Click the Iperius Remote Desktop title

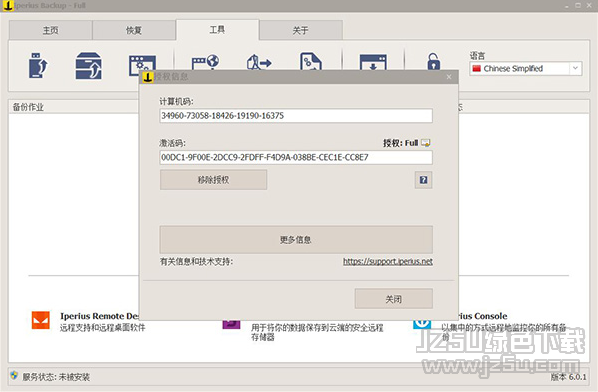point(99,316)
